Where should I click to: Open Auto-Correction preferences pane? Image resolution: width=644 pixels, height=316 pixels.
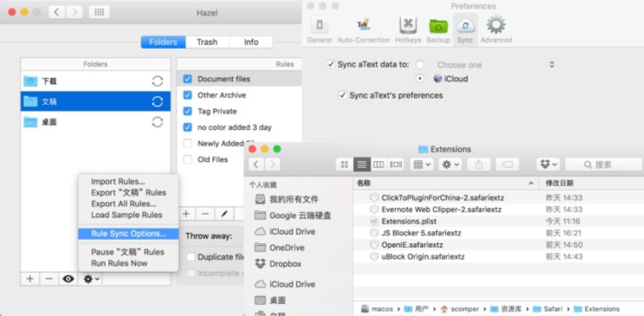tap(364, 30)
